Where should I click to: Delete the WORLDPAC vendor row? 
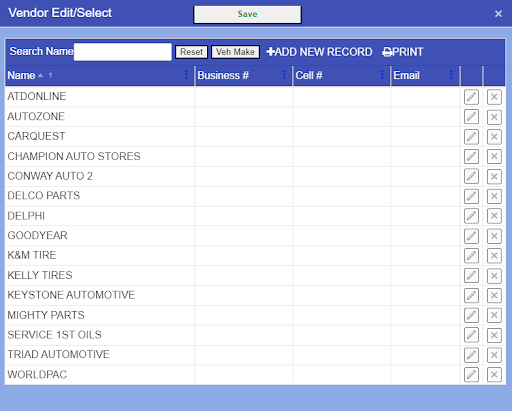(x=494, y=375)
